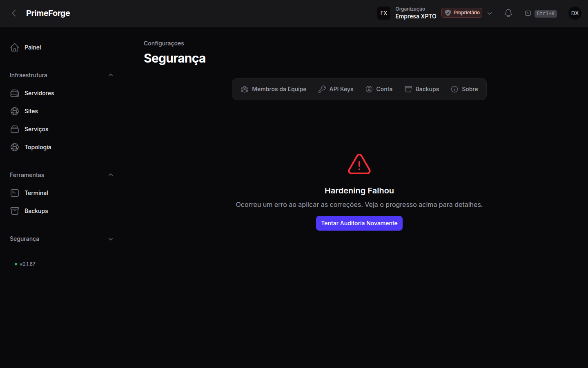Open the organization switcher chevron

[490, 13]
